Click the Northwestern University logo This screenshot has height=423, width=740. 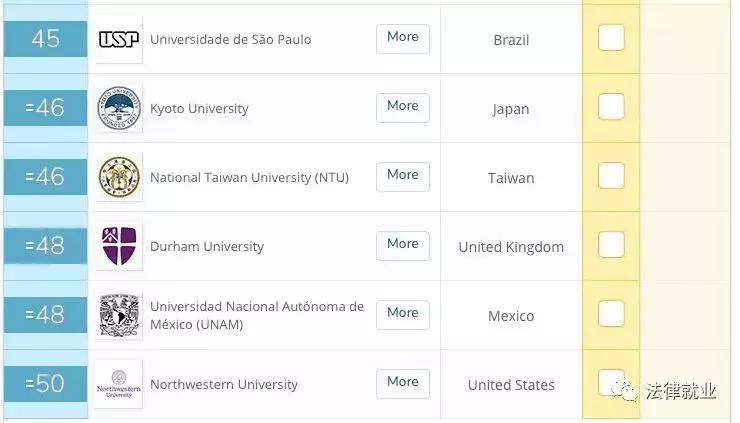119,385
